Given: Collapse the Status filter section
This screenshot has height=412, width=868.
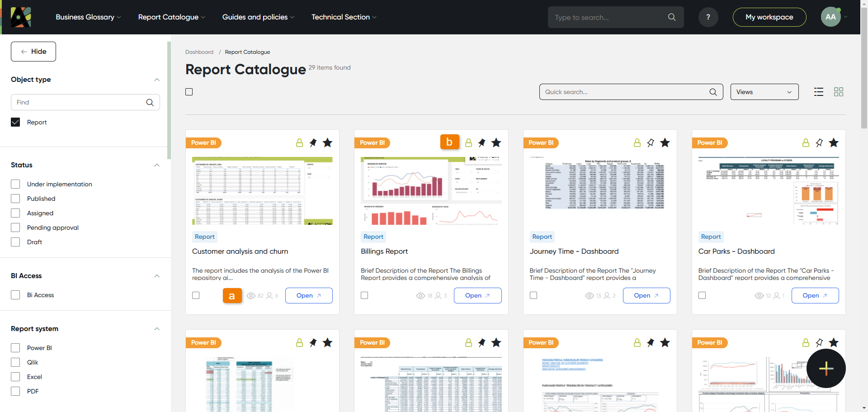Looking at the screenshot, I should 157,165.
